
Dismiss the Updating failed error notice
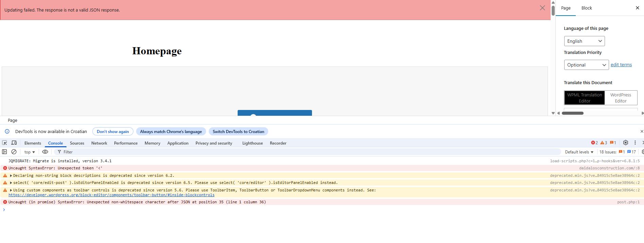click(542, 8)
